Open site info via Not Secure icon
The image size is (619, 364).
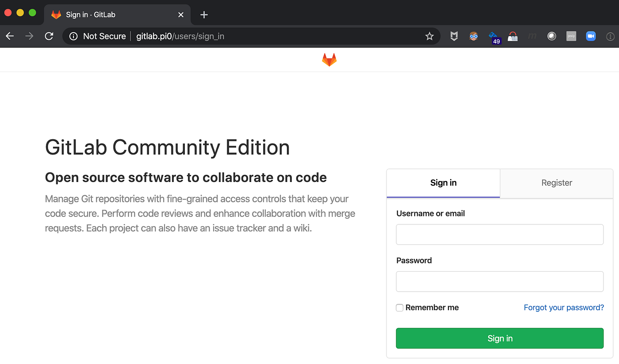point(73,36)
